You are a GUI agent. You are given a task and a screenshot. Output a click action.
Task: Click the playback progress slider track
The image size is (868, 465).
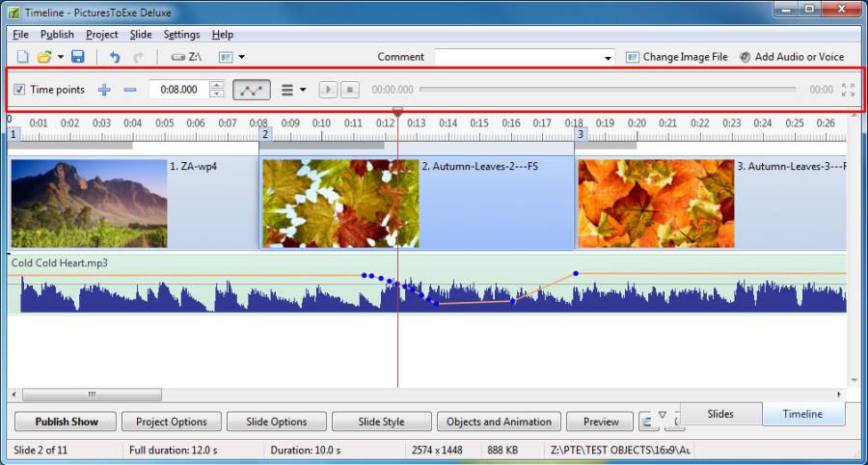tap(608, 90)
